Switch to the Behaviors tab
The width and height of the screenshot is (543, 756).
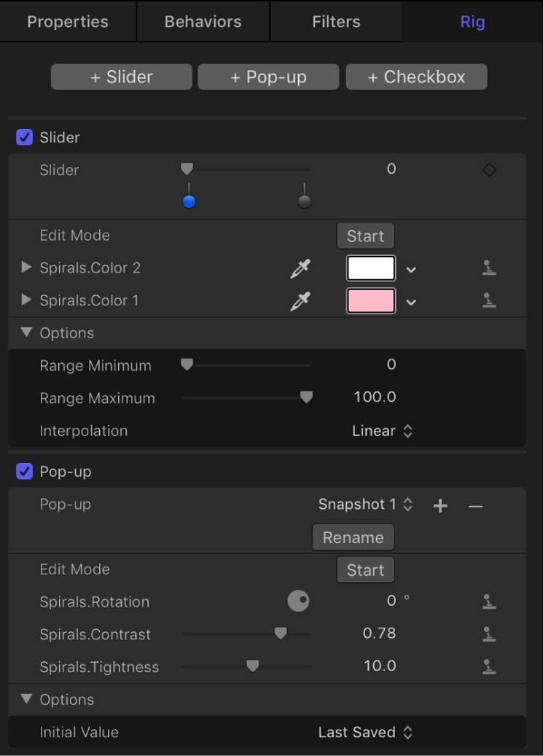202,21
